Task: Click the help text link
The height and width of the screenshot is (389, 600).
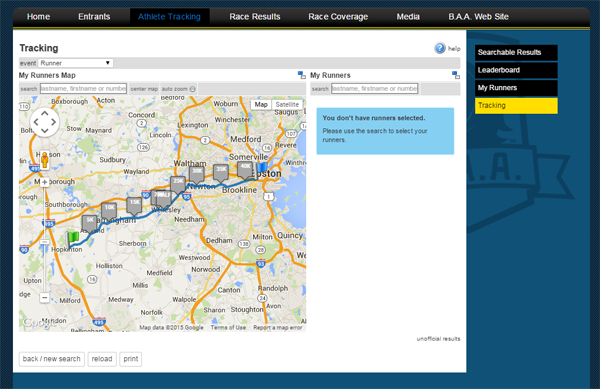Action: coord(454,49)
